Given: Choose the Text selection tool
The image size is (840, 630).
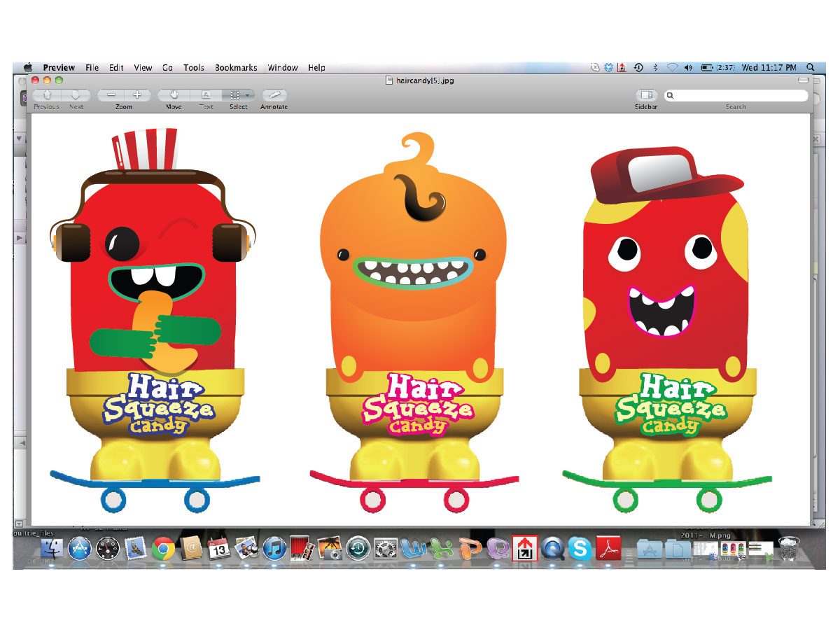Looking at the screenshot, I should click(x=206, y=94).
